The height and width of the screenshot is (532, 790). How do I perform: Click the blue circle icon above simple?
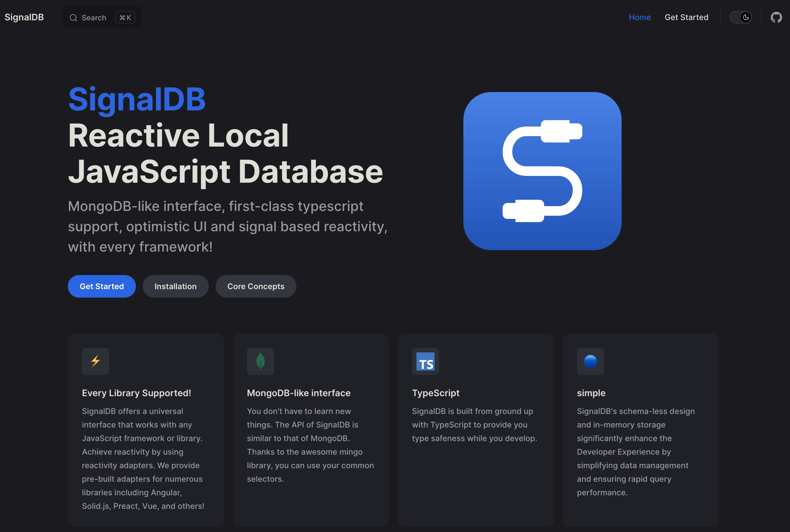590,361
